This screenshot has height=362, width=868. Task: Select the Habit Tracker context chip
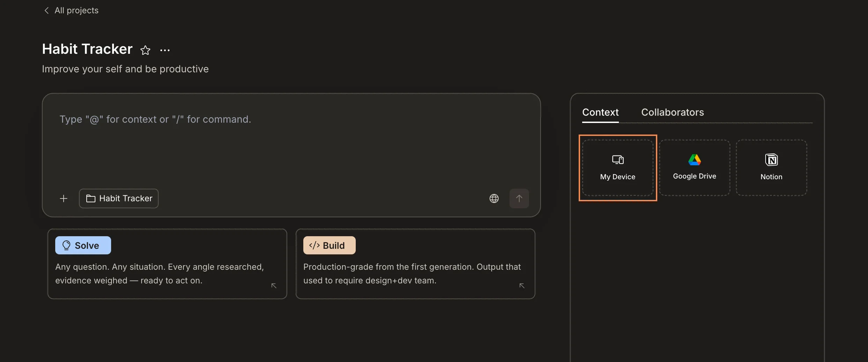pyautogui.click(x=118, y=198)
